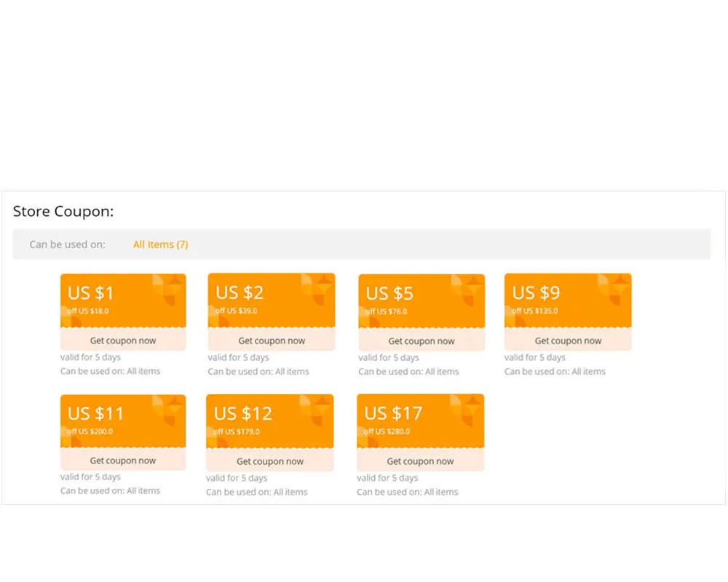Click 'Can be used on: All items' under $12 coupon
This screenshot has width=728, height=582.
point(257,492)
